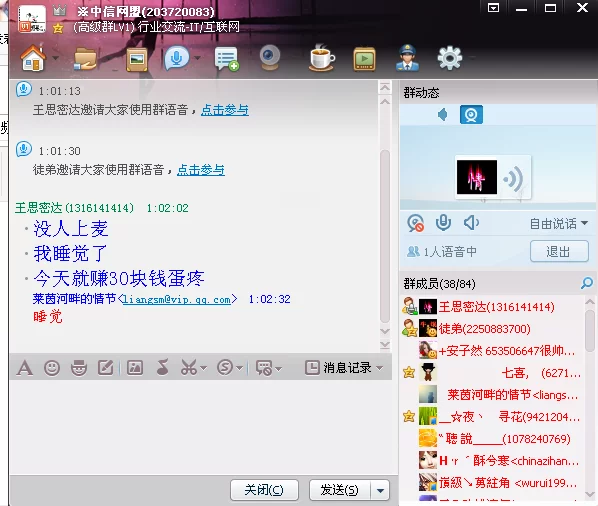This screenshot has width=598, height=506.
Task: Join group voice via 徒弟's 点击参与 link
Action: 201,170
